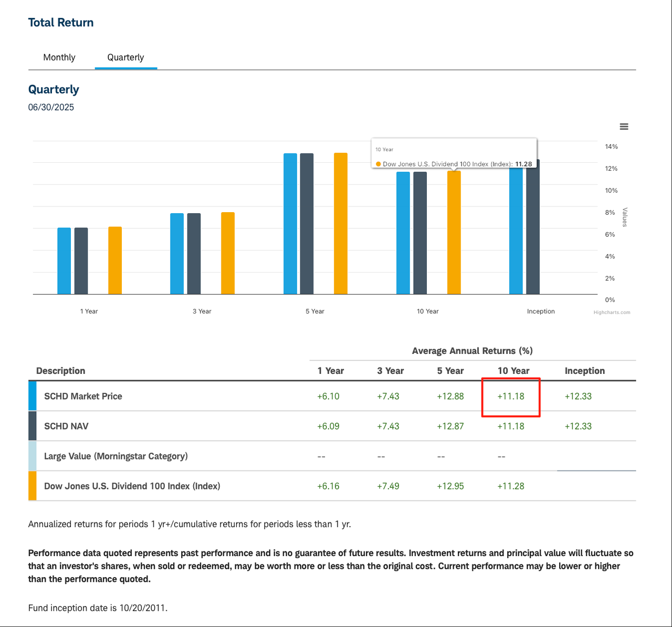Click the blue swatch beside SCHD Market Price
Image resolution: width=672 pixels, height=627 pixels.
point(32,396)
